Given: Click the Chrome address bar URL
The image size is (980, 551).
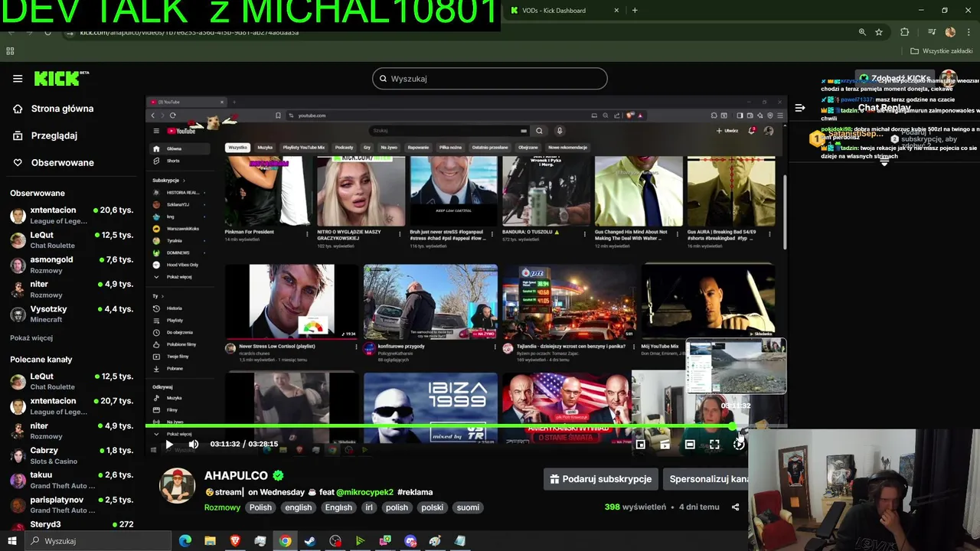Looking at the screenshot, I should [189, 33].
